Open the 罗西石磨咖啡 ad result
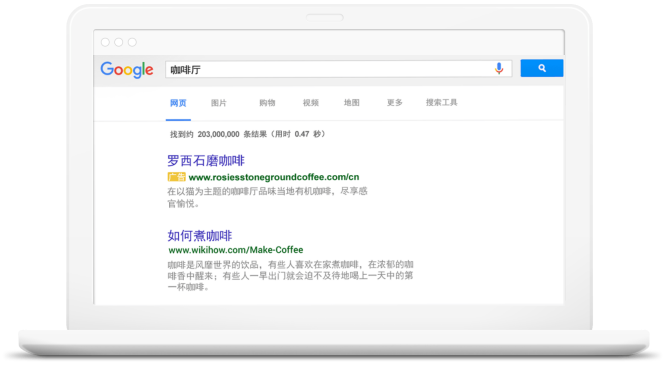 [x=206, y=161]
